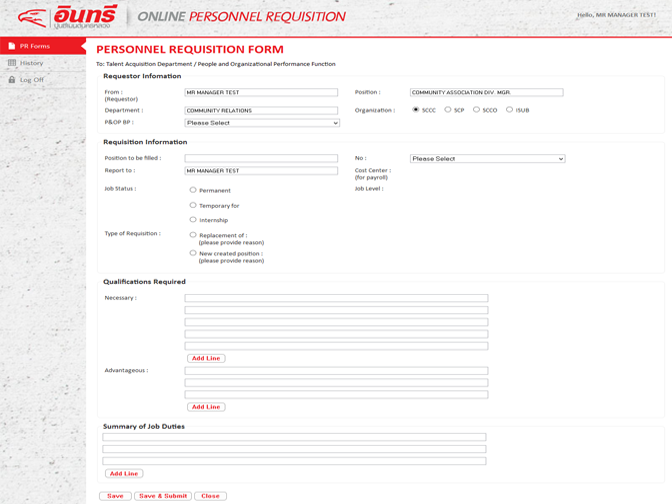Focus the Department field
Image resolution: width=672 pixels, height=504 pixels.
(261, 111)
